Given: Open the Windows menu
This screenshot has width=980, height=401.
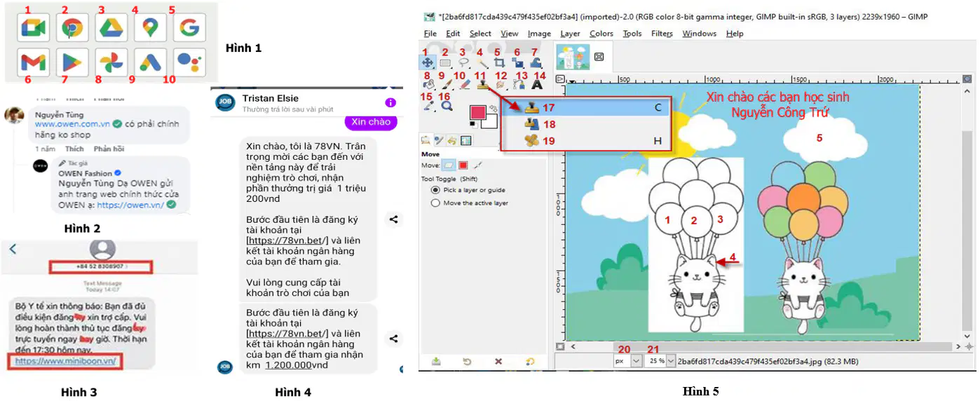Looking at the screenshot, I should (700, 34).
